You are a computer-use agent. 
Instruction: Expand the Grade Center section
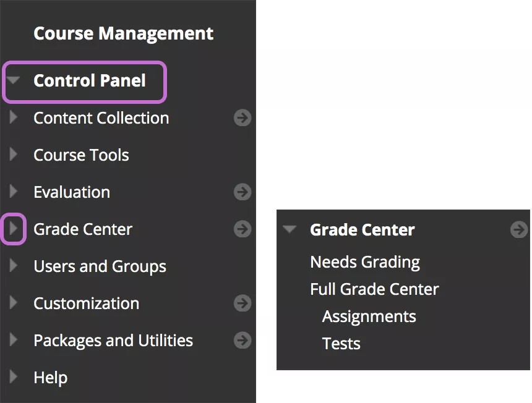[14, 229]
